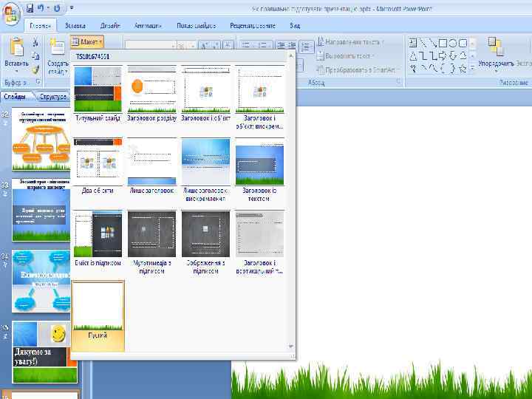Choose the Пустий blank layout

(98, 316)
